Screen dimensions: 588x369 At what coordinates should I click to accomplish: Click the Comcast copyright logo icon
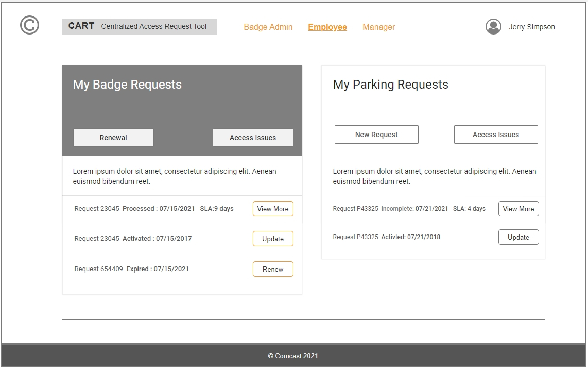click(29, 25)
